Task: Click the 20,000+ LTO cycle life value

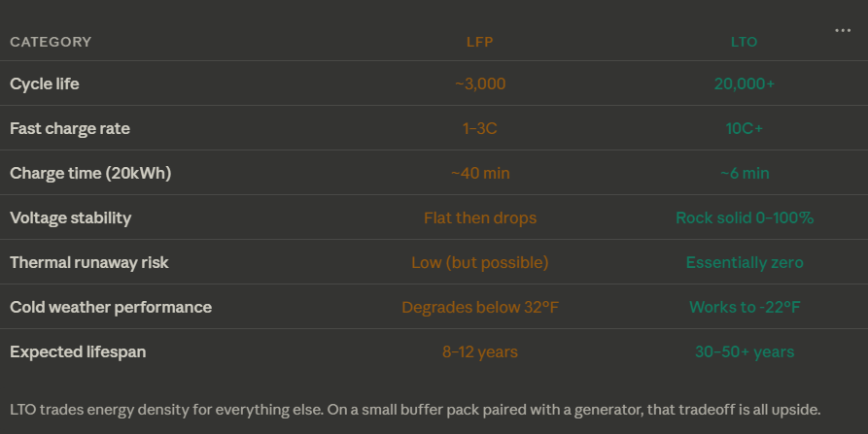Action: point(744,83)
